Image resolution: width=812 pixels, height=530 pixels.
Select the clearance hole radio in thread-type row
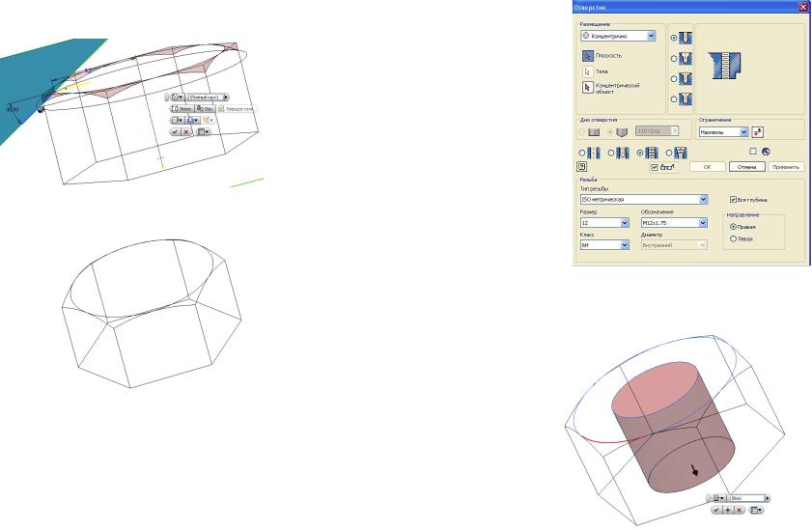point(611,153)
